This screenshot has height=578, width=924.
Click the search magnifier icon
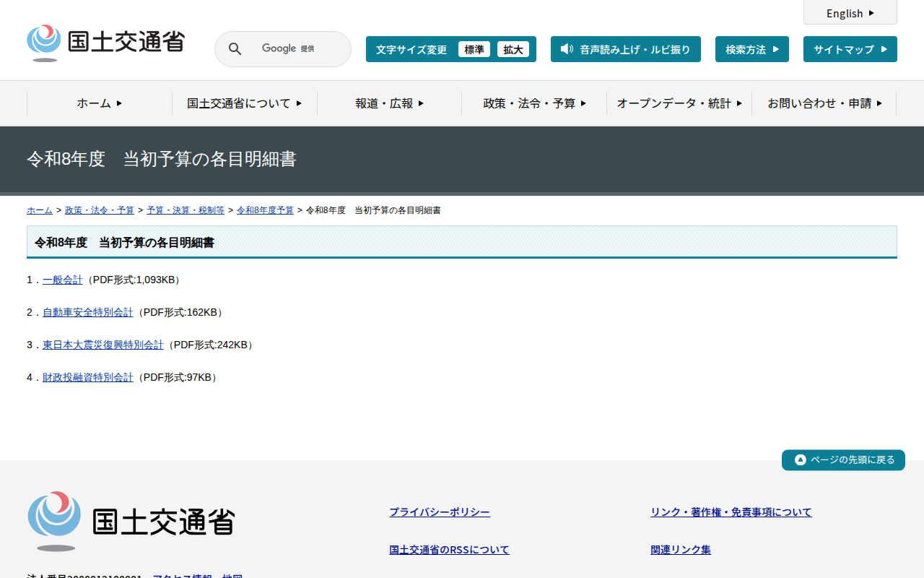(235, 49)
